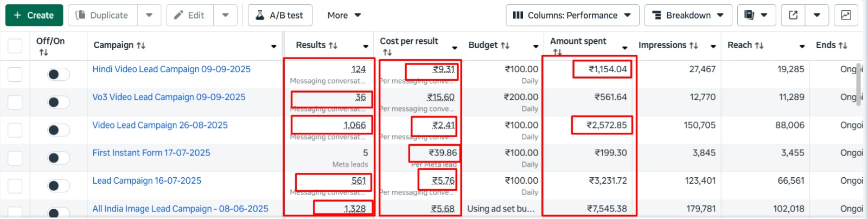Click the export share icon

click(x=793, y=15)
